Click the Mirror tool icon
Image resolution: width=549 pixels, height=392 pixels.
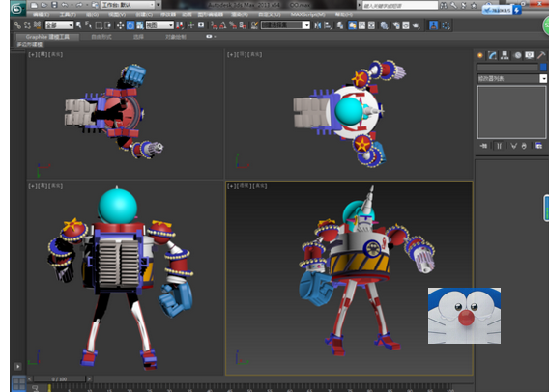tap(318, 25)
